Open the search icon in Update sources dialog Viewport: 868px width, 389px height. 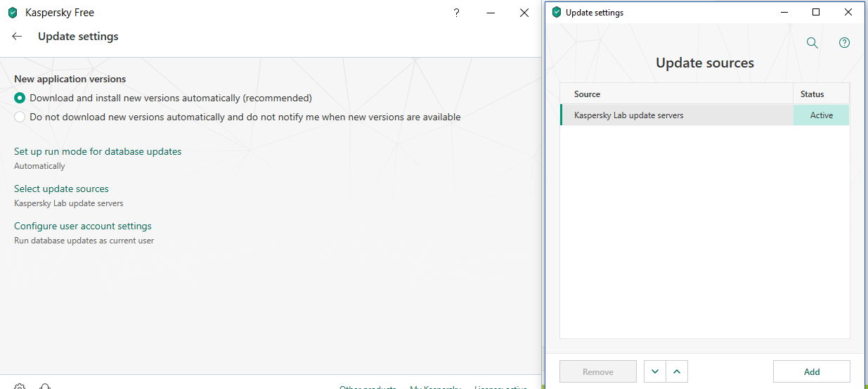coord(812,43)
